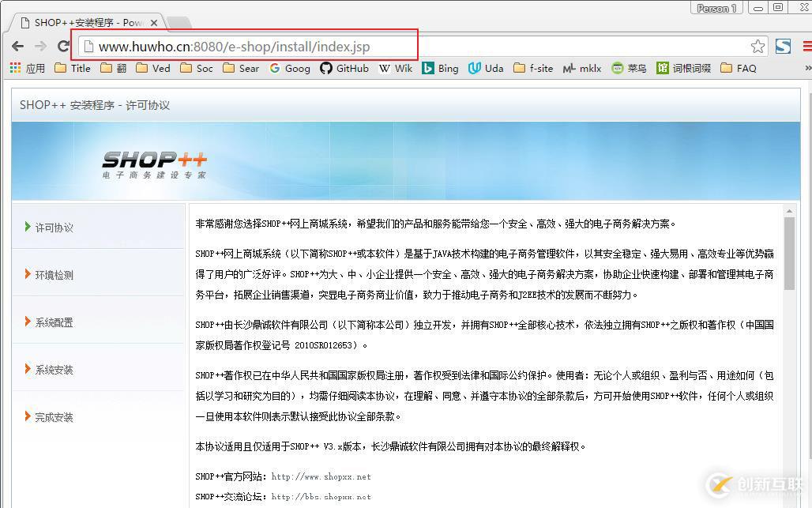Minimize the browser window

758,8
